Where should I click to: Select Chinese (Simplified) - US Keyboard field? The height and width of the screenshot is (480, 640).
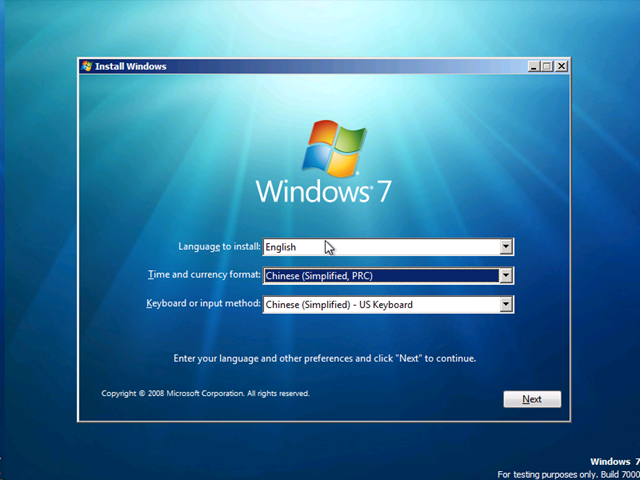pyautogui.click(x=388, y=304)
